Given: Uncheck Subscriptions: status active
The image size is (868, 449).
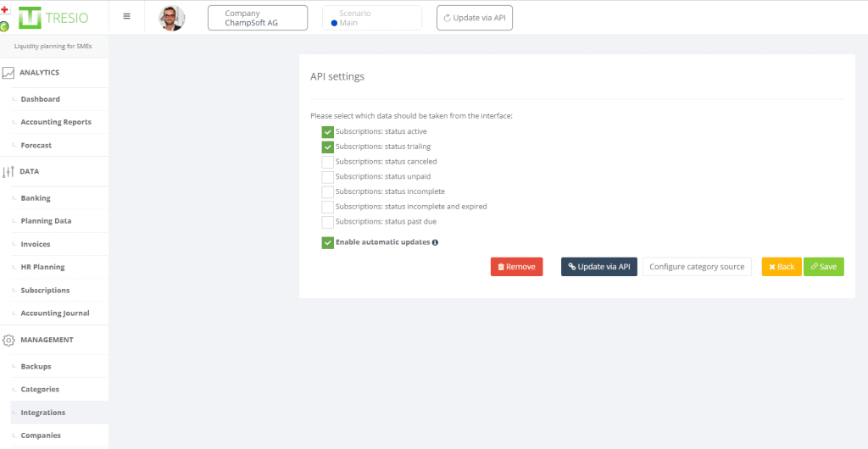Looking at the screenshot, I should [328, 132].
